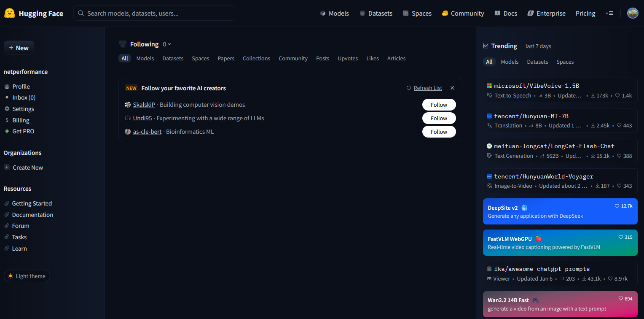Open the user avatar menu

[632, 14]
